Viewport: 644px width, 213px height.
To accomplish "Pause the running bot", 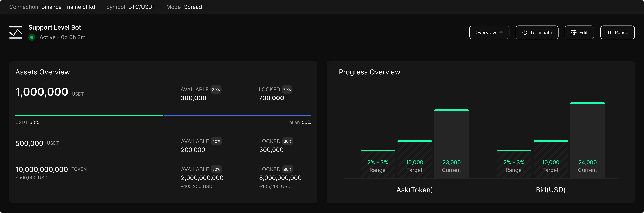I will pos(617,32).
